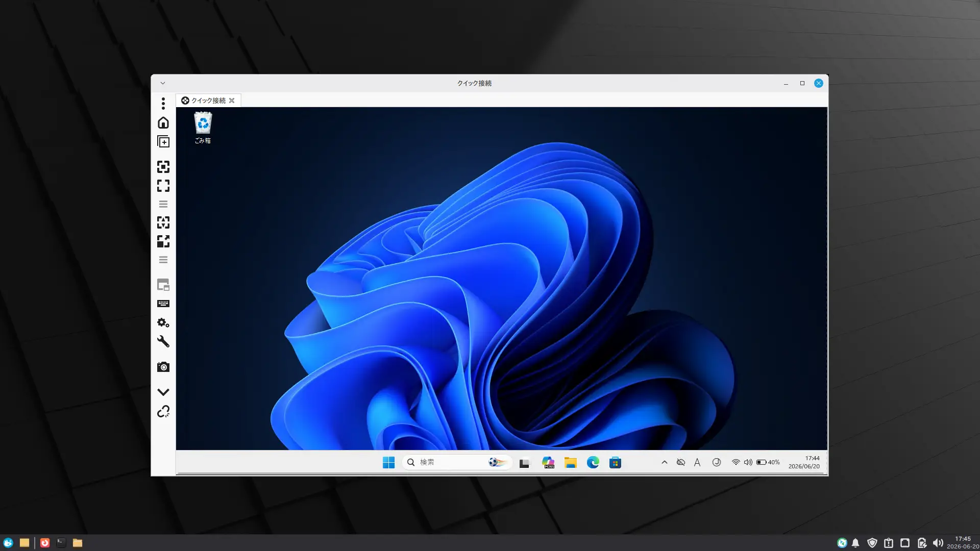This screenshot has height=551, width=980.
Task: Maximize the クイック接続 window
Action: coord(802,83)
